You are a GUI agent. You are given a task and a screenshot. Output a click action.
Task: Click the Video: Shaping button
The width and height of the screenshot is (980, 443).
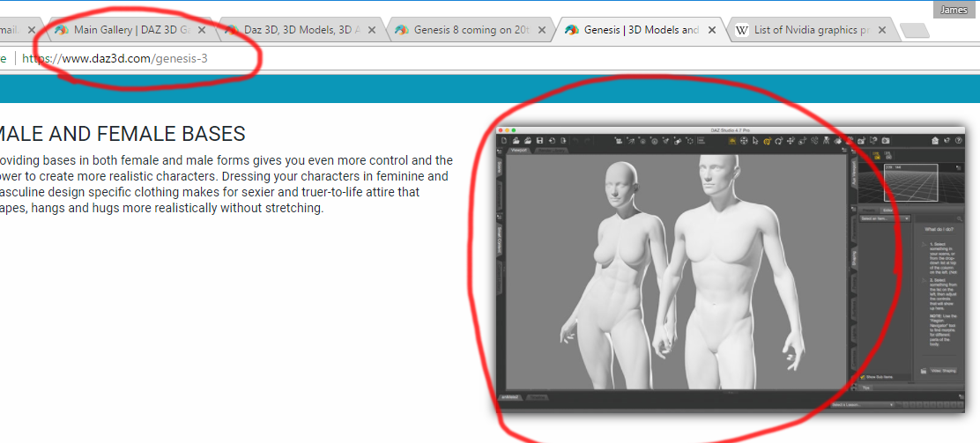[x=943, y=371]
